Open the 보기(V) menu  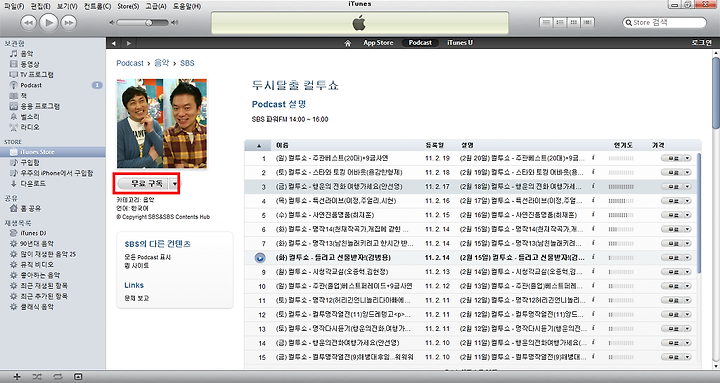pos(67,6)
